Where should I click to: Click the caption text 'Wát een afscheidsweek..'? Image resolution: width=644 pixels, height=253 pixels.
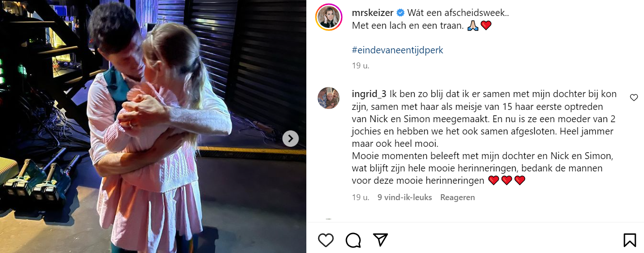click(458, 13)
